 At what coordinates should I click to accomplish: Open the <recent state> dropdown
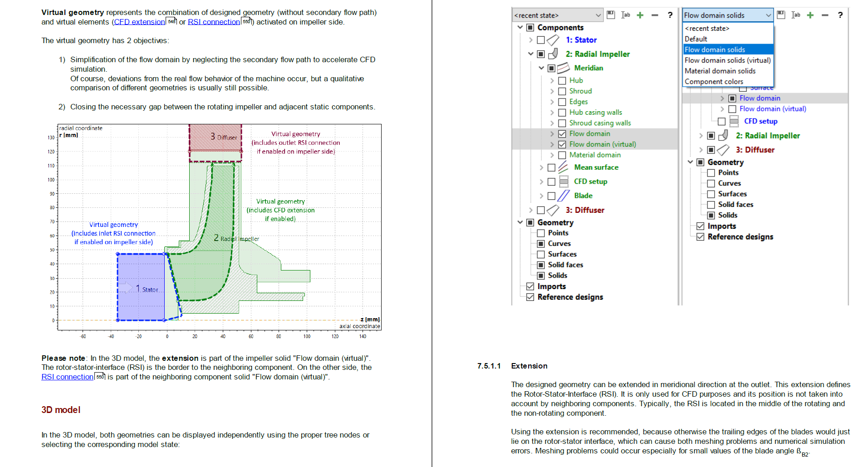click(557, 15)
